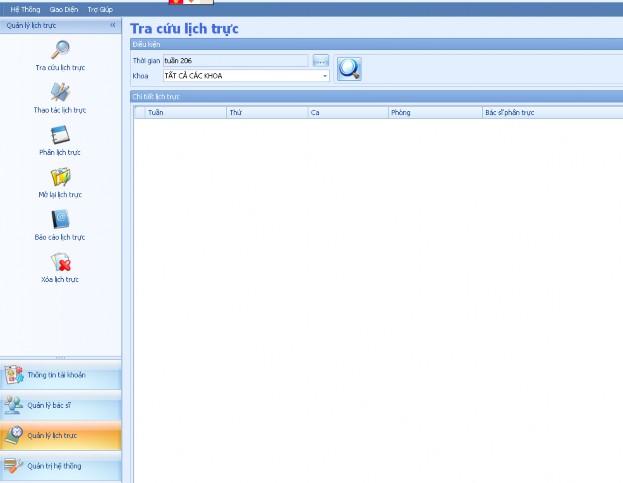Viewport: 623px width, 483px height.
Task: Sort by Bác sĩ phân trực column
Action: 550,113
